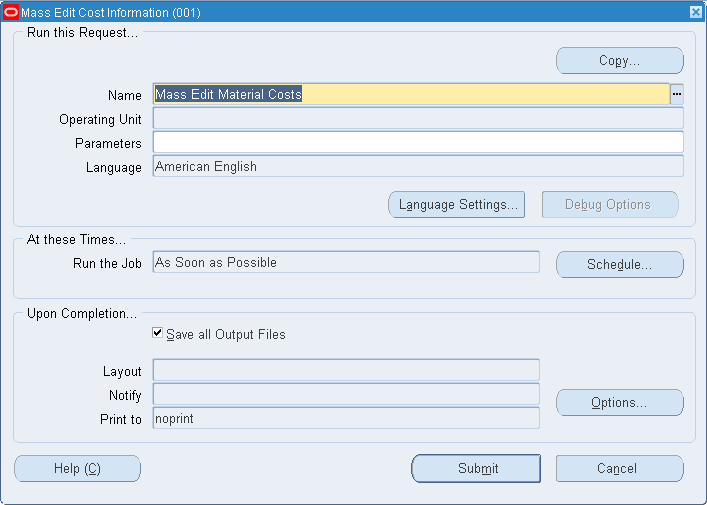Click the Run the Job field
707x505 pixels.
coord(346,262)
